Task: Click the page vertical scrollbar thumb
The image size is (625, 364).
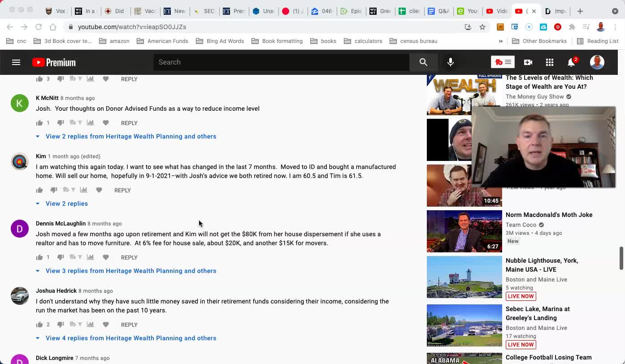Action: click(x=621, y=258)
